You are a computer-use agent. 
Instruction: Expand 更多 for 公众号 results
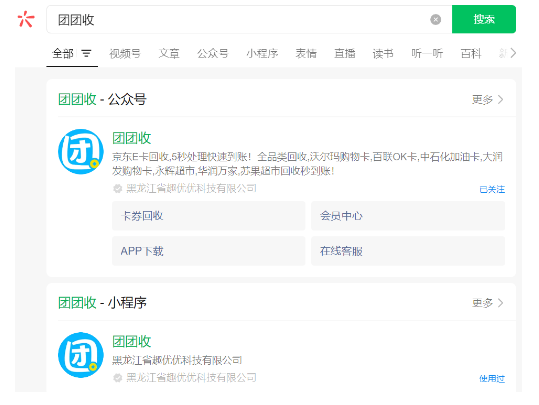487,100
